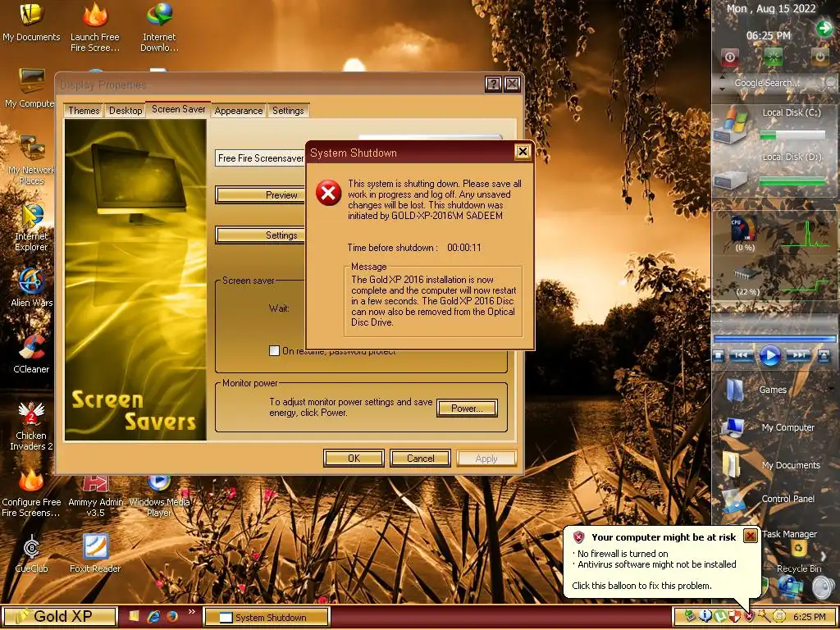Click Cancel in Display Properties
840x630 pixels.
tap(421, 459)
